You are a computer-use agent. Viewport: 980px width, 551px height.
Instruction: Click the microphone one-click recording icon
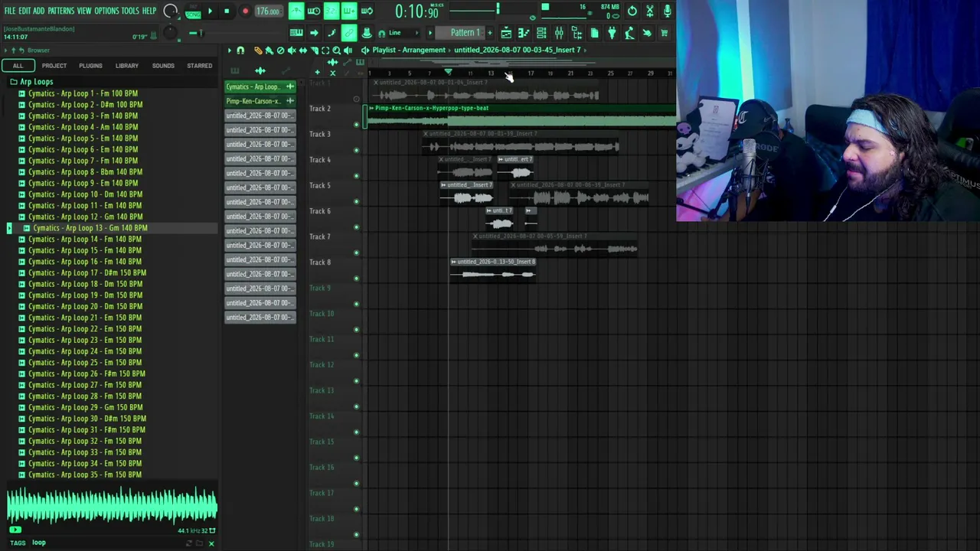click(x=668, y=11)
